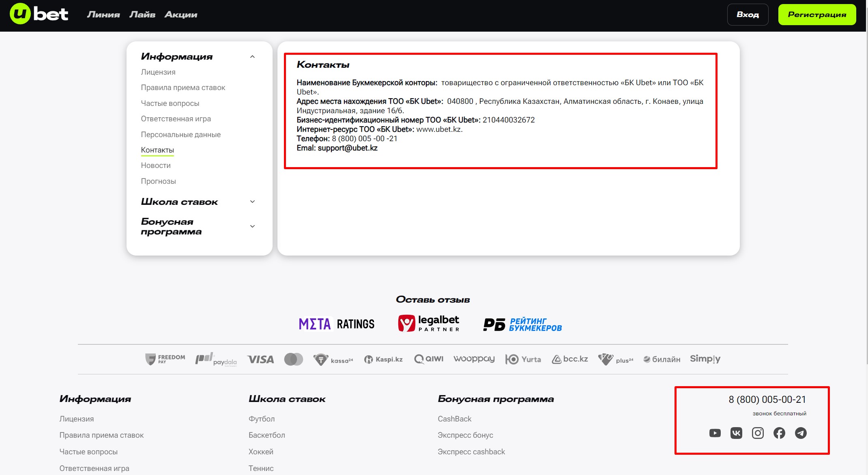This screenshot has width=868, height=475.
Task: Click the kassa24 payment logo
Action: pyautogui.click(x=333, y=359)
